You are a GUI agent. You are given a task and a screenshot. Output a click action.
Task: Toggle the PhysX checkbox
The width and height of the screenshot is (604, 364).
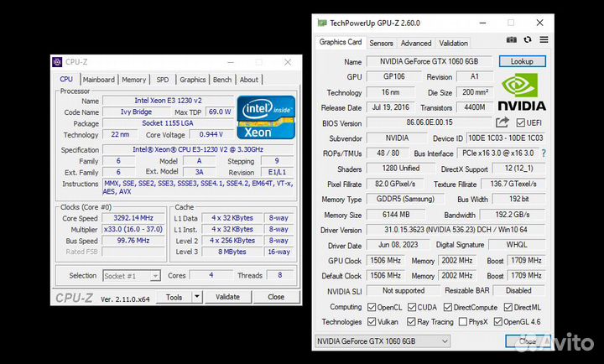pos(463,321)
